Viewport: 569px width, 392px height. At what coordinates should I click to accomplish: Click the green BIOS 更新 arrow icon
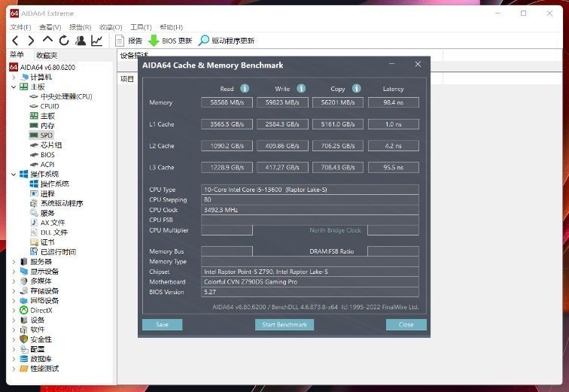154,41
